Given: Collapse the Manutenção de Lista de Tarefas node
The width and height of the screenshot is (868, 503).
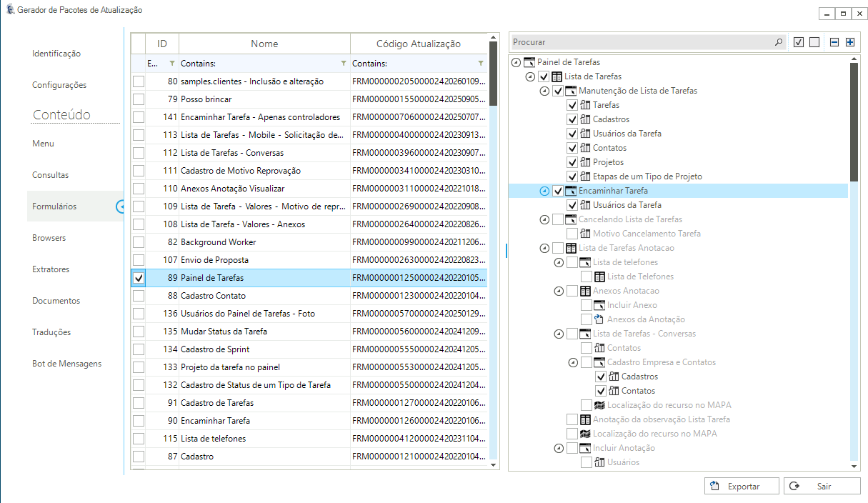Looking at the screenshot, I should click(544, 91).
